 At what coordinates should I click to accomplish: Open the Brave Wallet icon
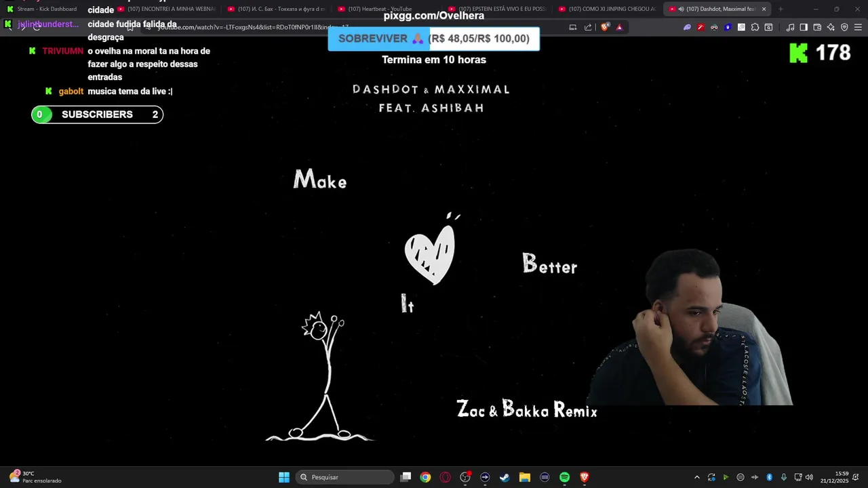pyautogui.click(x=817, y=27)
